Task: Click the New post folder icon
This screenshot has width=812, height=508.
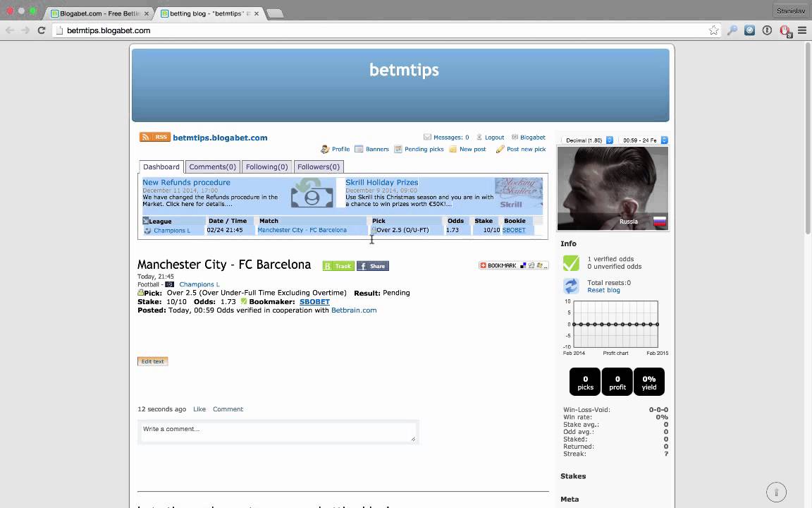Action: click(453, 150)
